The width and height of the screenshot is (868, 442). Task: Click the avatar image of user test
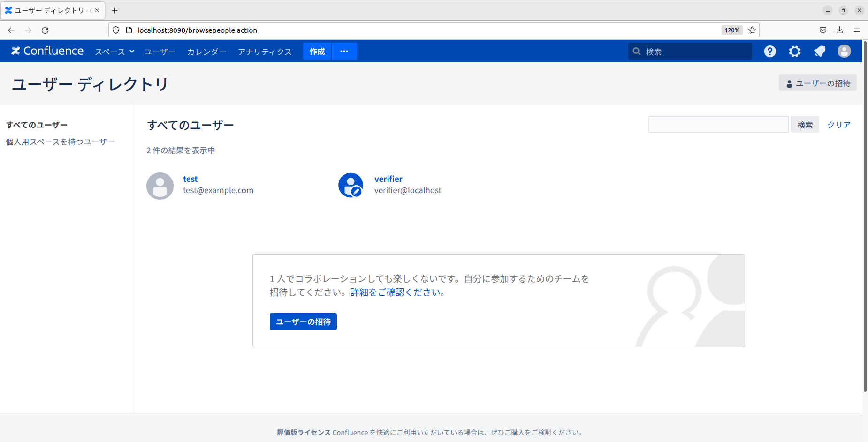[x=160, y=186]
